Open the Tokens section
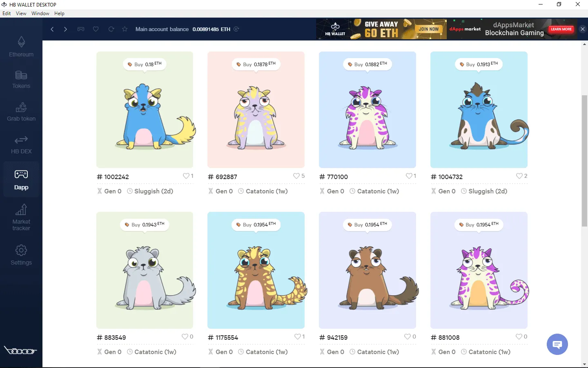 (x=21, y=79)
